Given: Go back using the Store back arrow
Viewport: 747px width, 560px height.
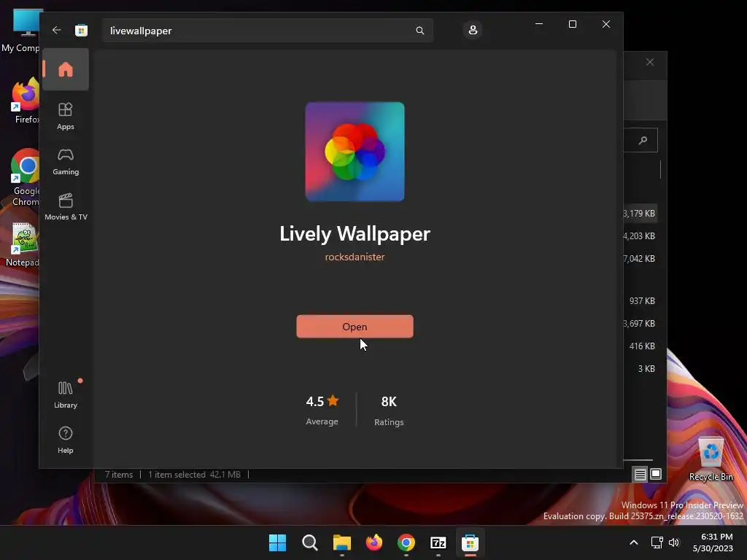Looking at the screenshot, I should pos(57,30).
